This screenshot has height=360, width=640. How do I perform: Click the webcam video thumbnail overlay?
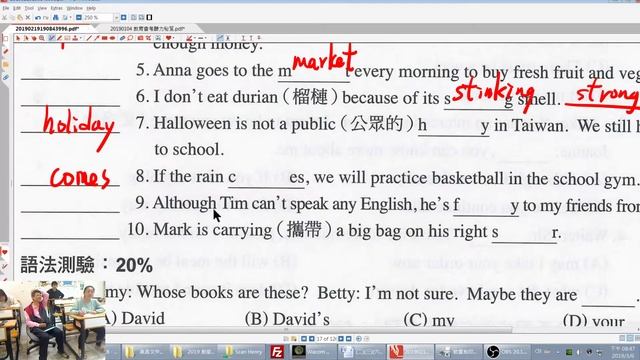(x=52, y=320)
